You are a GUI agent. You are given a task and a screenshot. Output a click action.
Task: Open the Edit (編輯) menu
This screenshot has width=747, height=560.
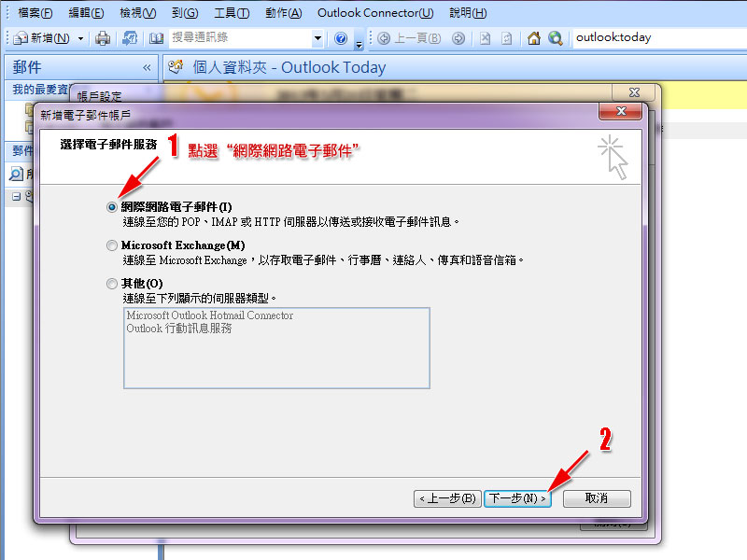(x=86, y=13)
